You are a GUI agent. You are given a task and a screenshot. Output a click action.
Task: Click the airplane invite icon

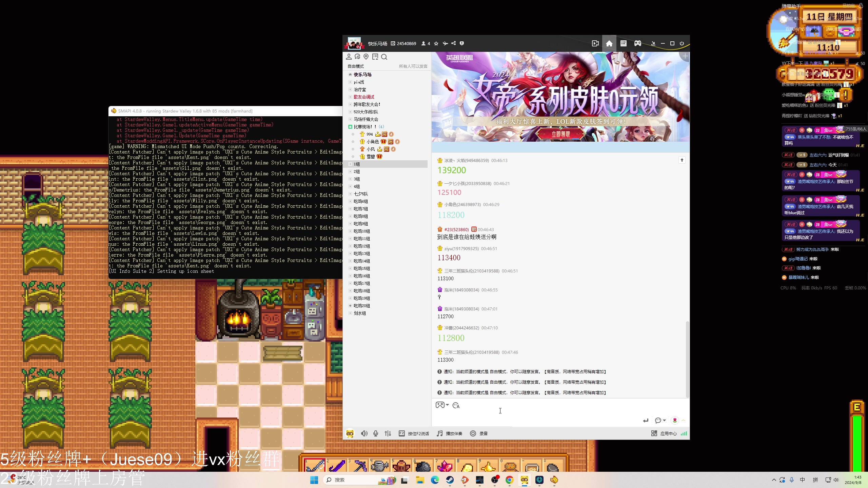coord(445,43)
